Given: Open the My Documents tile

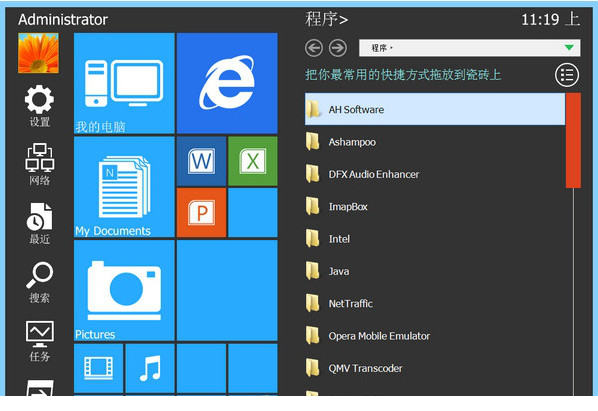Looking at the screenshot, I should 124,187.
